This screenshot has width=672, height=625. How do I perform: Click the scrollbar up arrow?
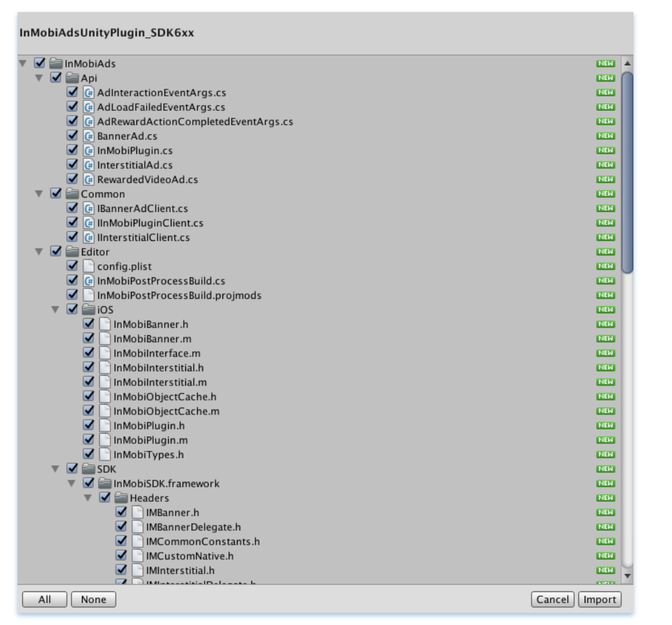[x=627, y=63]
